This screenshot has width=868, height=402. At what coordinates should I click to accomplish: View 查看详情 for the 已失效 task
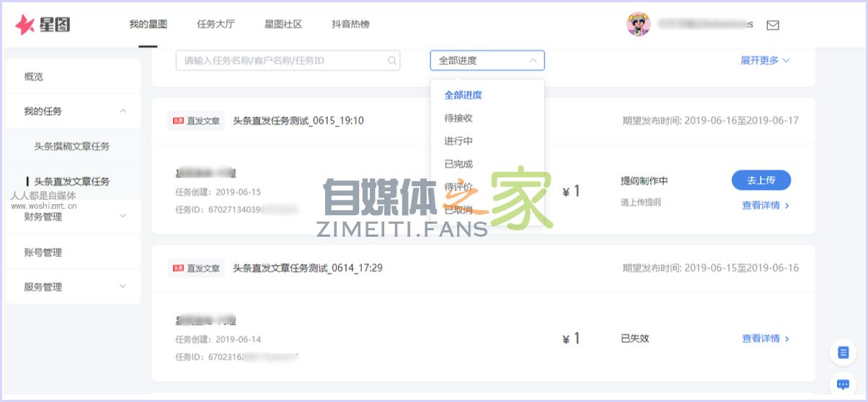click(765, 338)
